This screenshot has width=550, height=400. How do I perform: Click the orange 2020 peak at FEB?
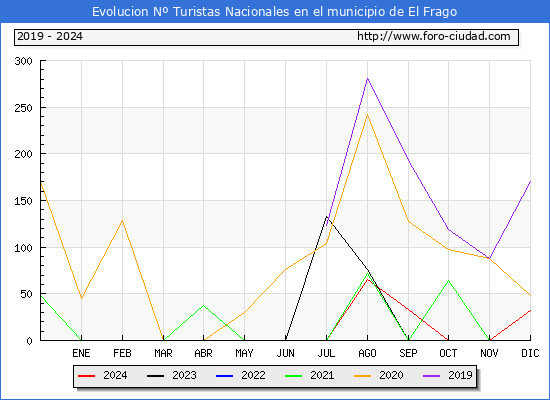(x=122, y=220)
